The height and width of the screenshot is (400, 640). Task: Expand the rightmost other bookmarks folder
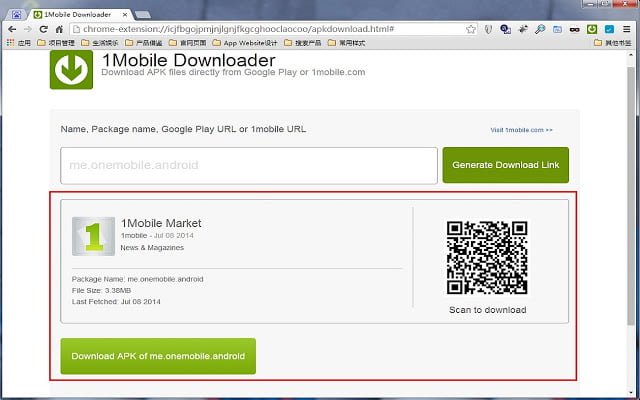[613, 43]
